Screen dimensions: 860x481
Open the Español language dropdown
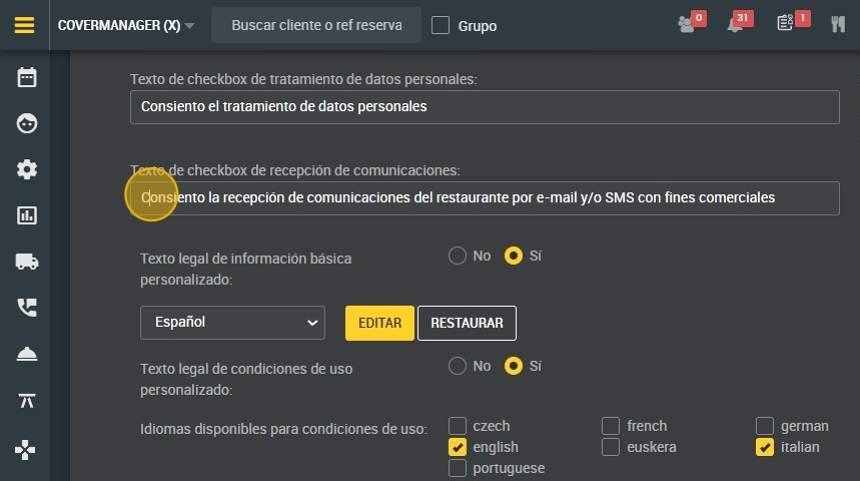click(232, 322)
